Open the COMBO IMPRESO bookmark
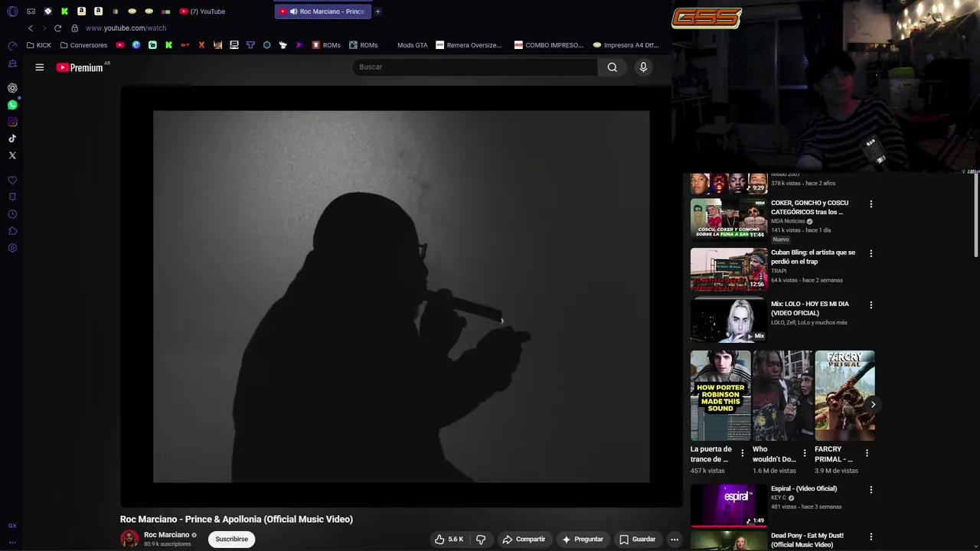The height and width of the screenshot is (551, 980). (549, 45)
